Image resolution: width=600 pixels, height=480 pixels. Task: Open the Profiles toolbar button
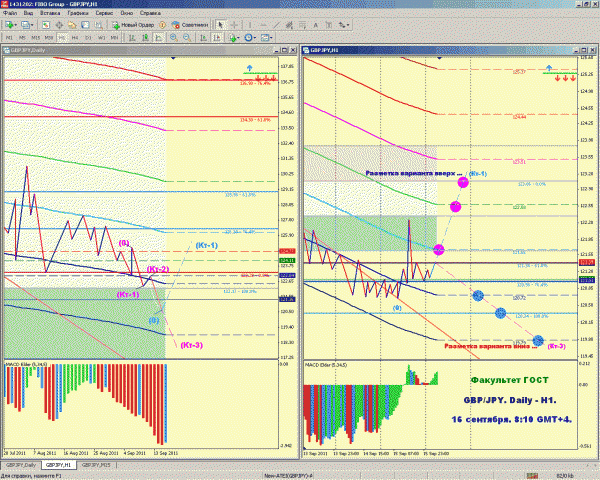click(x=25, y=25)
